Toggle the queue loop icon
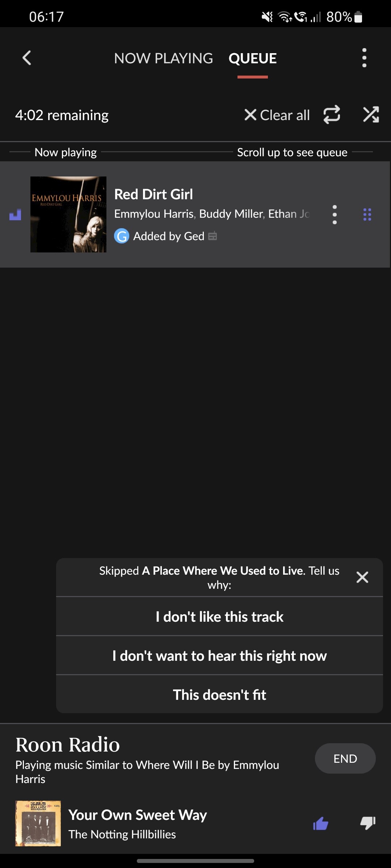 click(332, 115)
